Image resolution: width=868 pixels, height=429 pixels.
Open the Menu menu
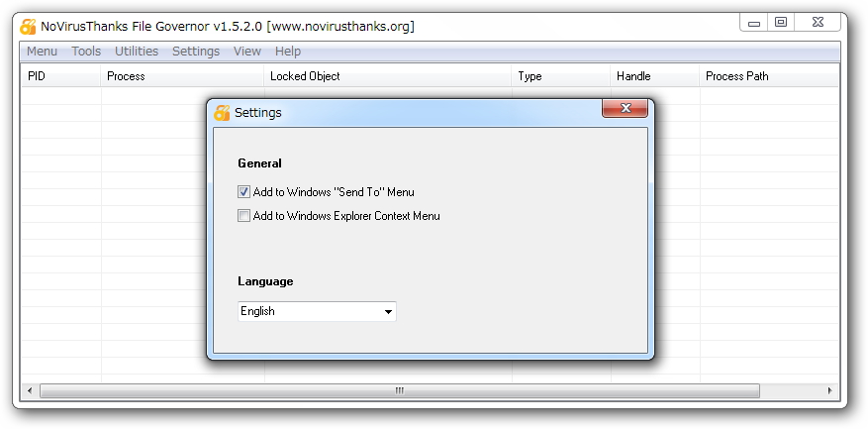click(42, 52)
